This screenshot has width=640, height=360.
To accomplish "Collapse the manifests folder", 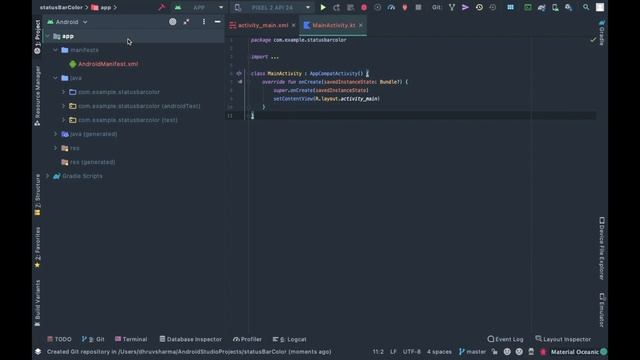I will [56, 50].
